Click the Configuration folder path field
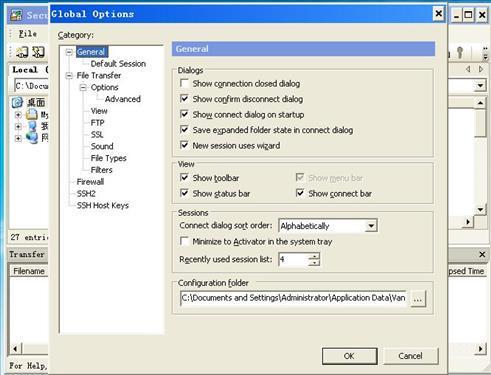Image resolution: width=491 pixels, height=375 pixels. (293, 298)
